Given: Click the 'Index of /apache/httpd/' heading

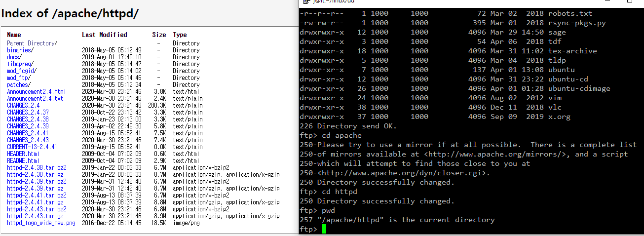Looking at the screenshot, I should coord(70,13).
